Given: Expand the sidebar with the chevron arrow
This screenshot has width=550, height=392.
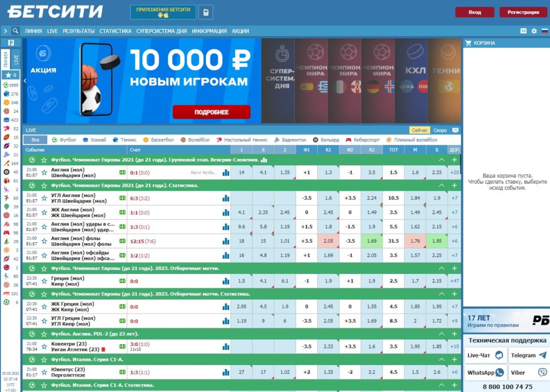Looking at the screenshot, I should [5, 31].
